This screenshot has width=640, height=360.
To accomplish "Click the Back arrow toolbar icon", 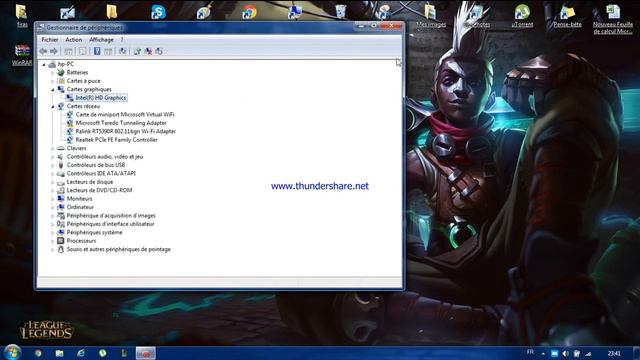I will pyautogui.click(x=43, y=51).
